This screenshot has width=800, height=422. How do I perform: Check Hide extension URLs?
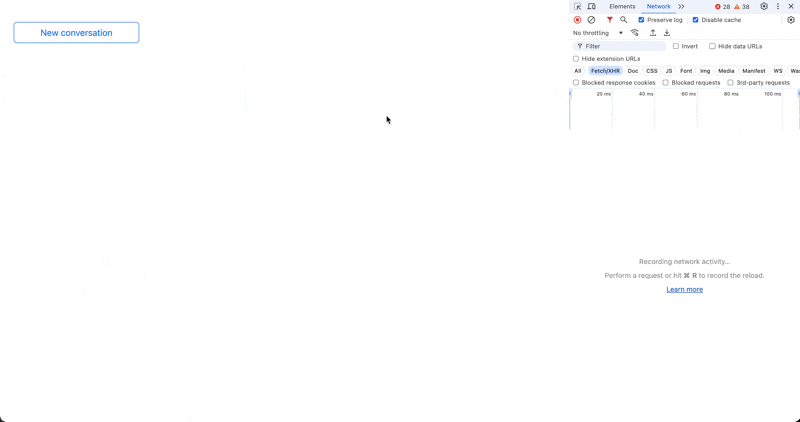[x=576, y=59]
